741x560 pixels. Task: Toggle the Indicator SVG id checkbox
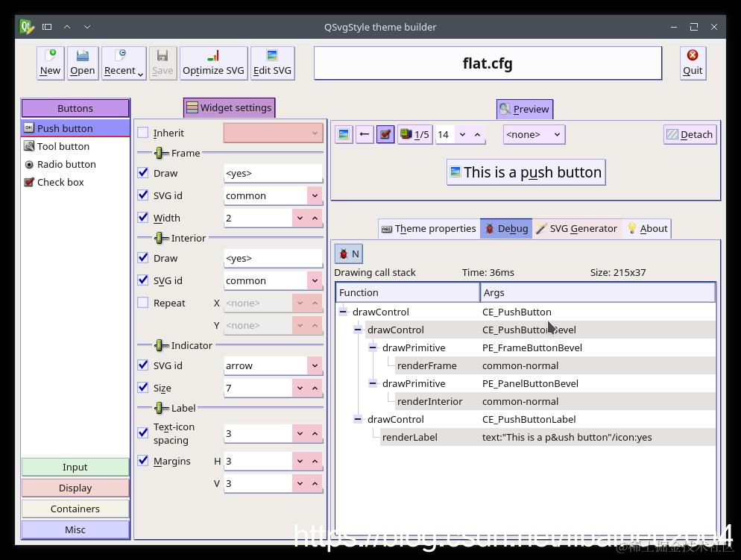pyautogui.click(x=142, y=365)
